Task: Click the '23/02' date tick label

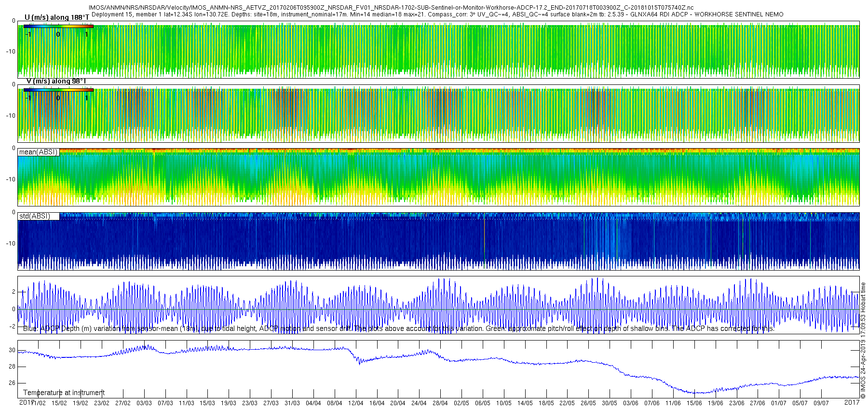Action: click(x=102, y=403)
